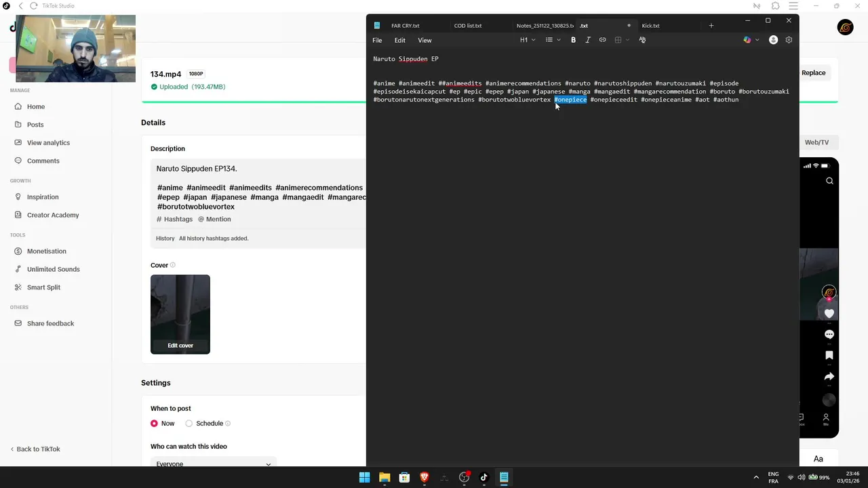Open the TikTok Studio profile avatar
Screen dimensions: 868x488
845,28
